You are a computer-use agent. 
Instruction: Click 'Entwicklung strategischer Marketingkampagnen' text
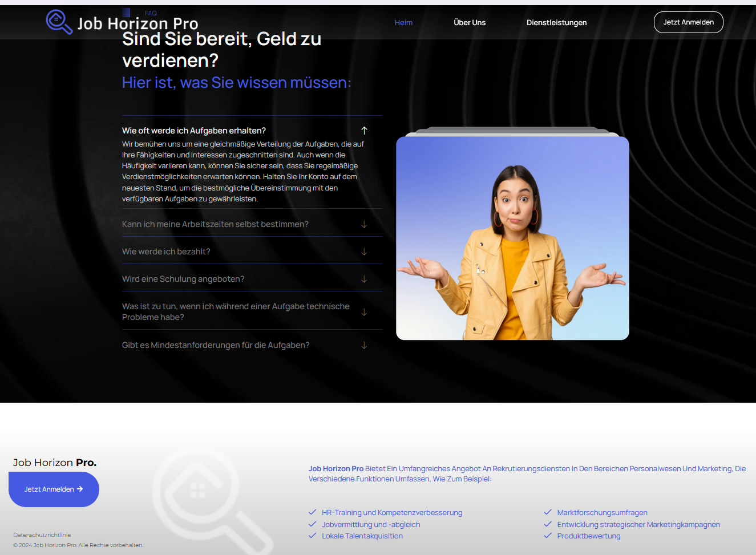638,525
